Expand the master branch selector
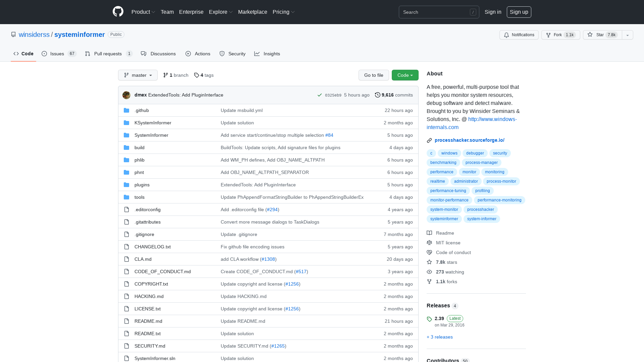The height and width of the screenshot is (362, 644). tap(138, 75)
